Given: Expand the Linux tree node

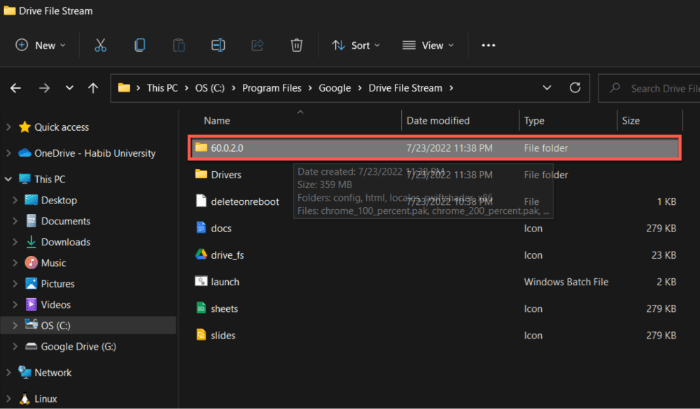Looking at the screenshot, I should point(8,398).
